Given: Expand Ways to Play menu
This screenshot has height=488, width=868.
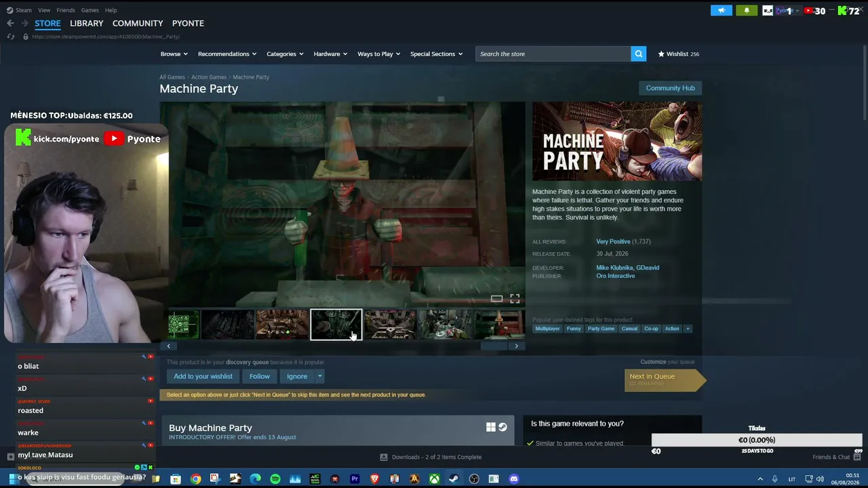Looking at the screenshot, I should pos(379,54).
